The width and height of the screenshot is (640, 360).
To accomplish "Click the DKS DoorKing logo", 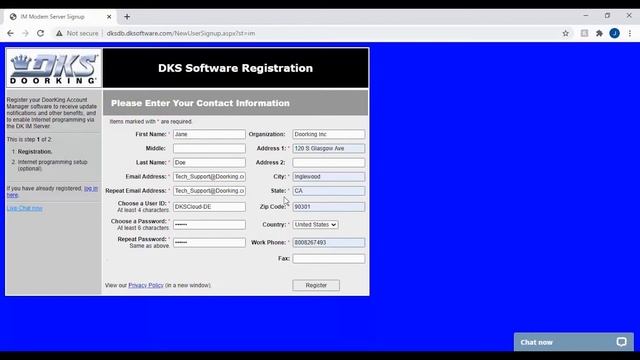I will tap(54, 68).
